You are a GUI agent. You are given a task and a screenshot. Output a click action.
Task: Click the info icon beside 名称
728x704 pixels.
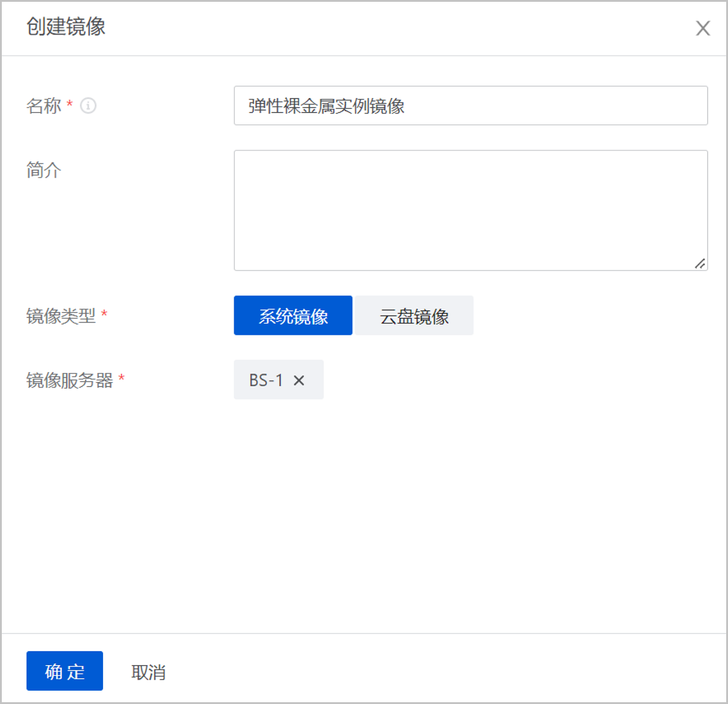[x=89, y=106]
